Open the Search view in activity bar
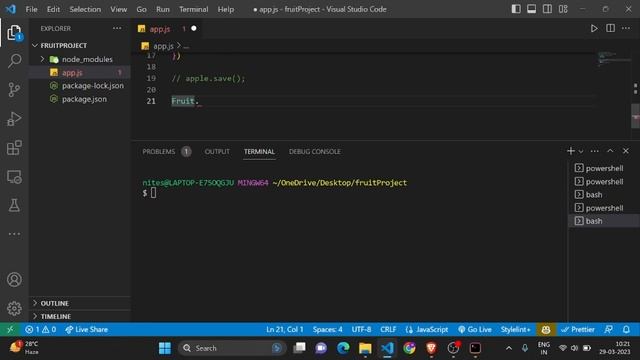This screenshot has width=640, height=360. tap(14, 61)
